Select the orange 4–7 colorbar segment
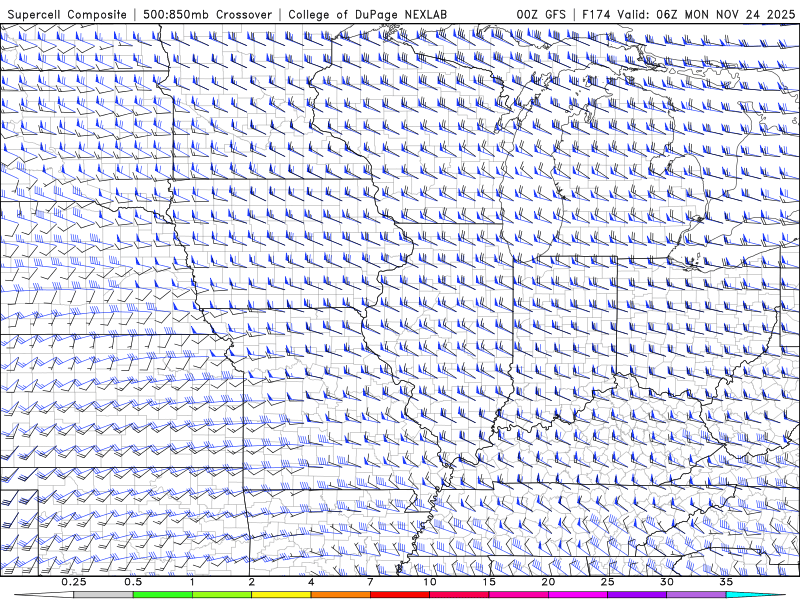 coord(340,595)
